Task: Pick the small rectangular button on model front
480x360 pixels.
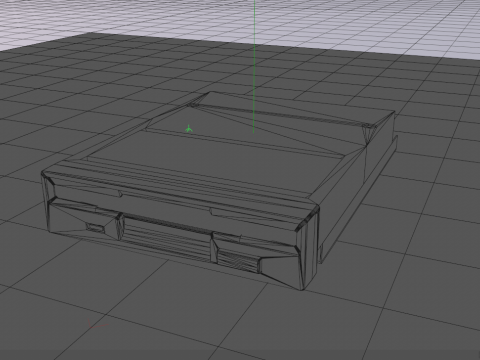Action: pos(95,228)
